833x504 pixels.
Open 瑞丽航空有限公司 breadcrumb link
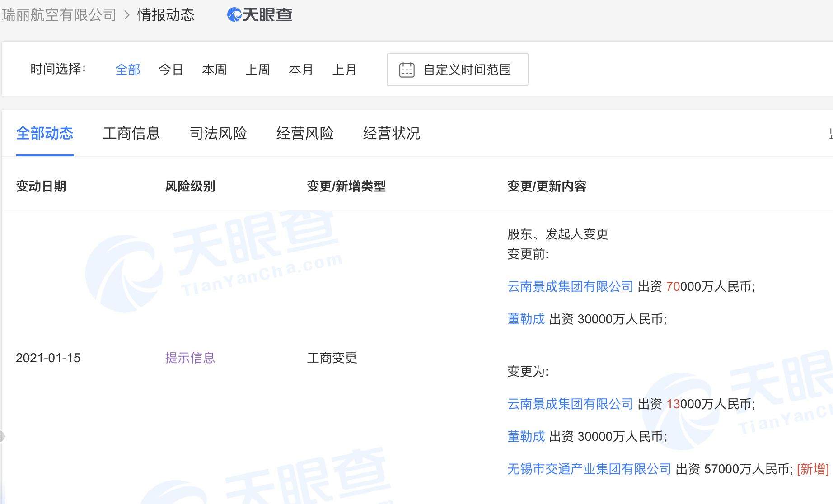tap(59, 15)
